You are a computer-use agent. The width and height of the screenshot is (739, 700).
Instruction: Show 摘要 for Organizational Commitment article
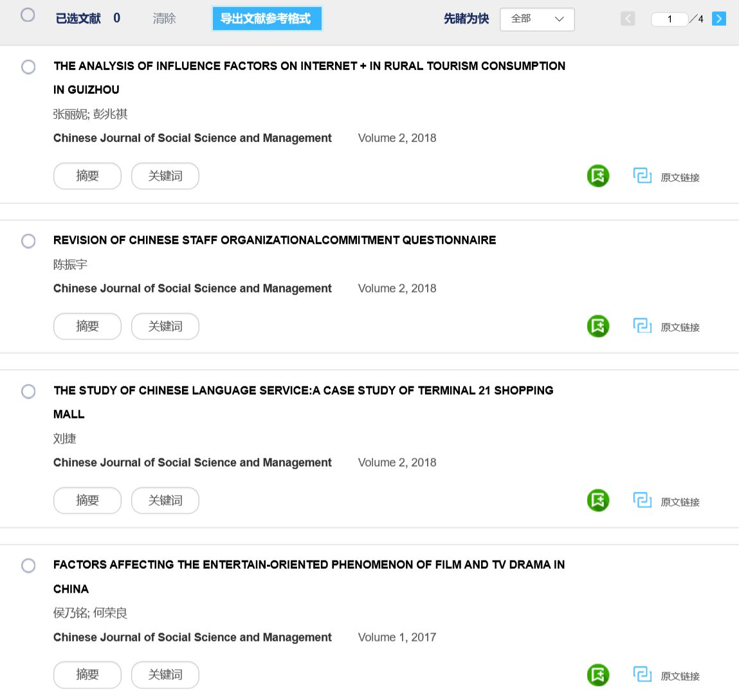click(87, 327)
